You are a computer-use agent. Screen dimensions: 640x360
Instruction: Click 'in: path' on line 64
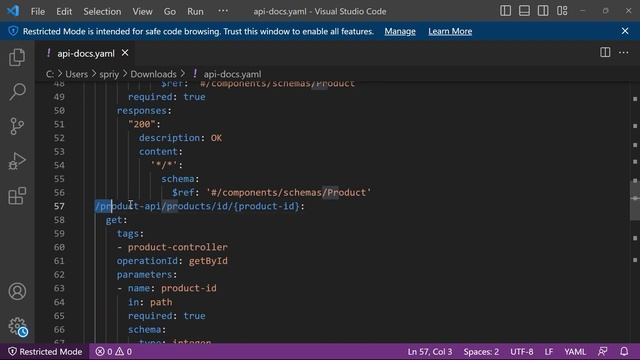coord(150,302)
